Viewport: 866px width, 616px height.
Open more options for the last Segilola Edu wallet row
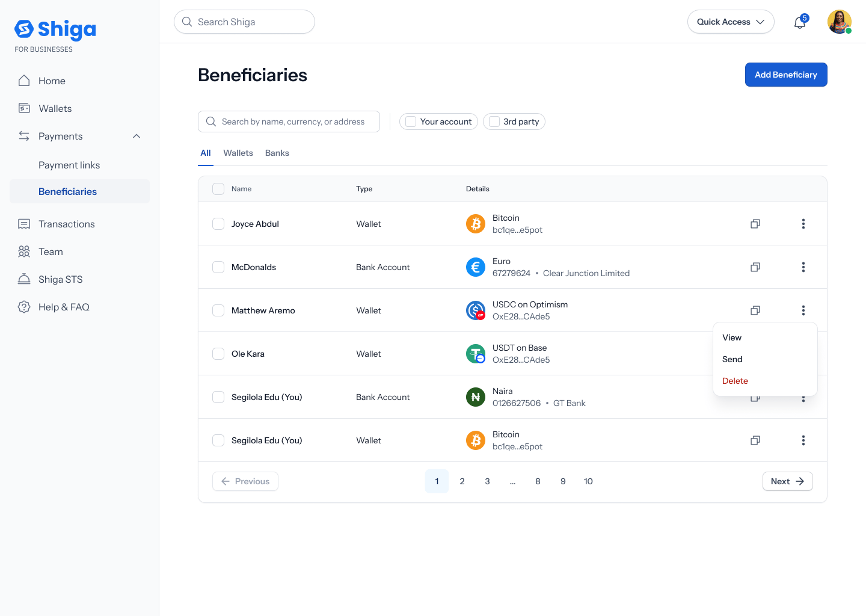pyautogui.click(x=803, y=440)
